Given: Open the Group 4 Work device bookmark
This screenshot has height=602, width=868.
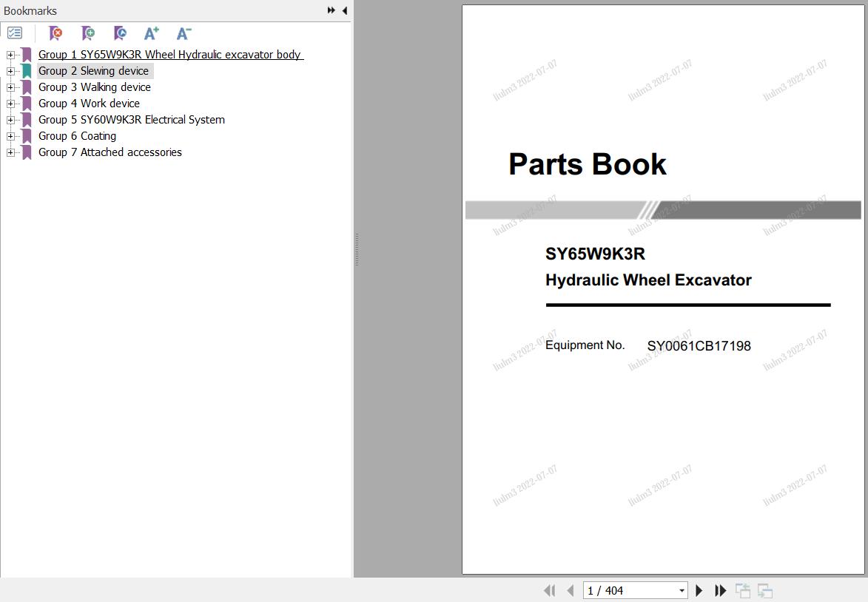Looking at the screenshot, I should 89,104.
